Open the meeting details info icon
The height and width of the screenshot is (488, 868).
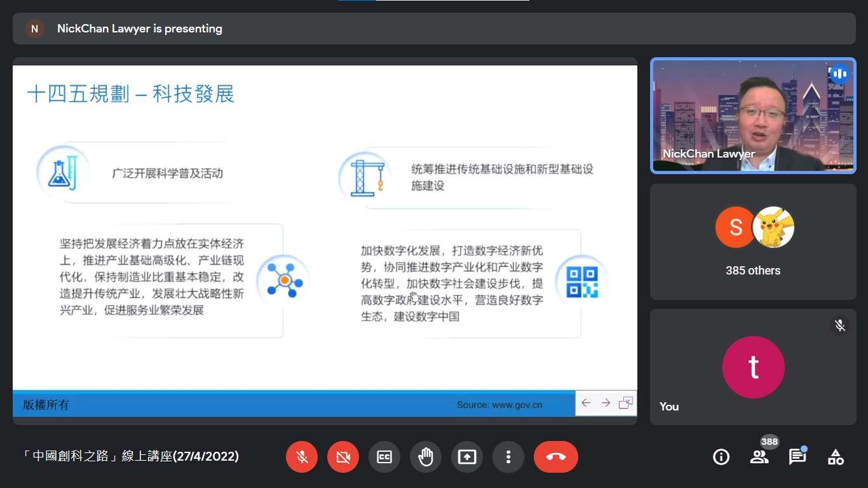[721, 457]
